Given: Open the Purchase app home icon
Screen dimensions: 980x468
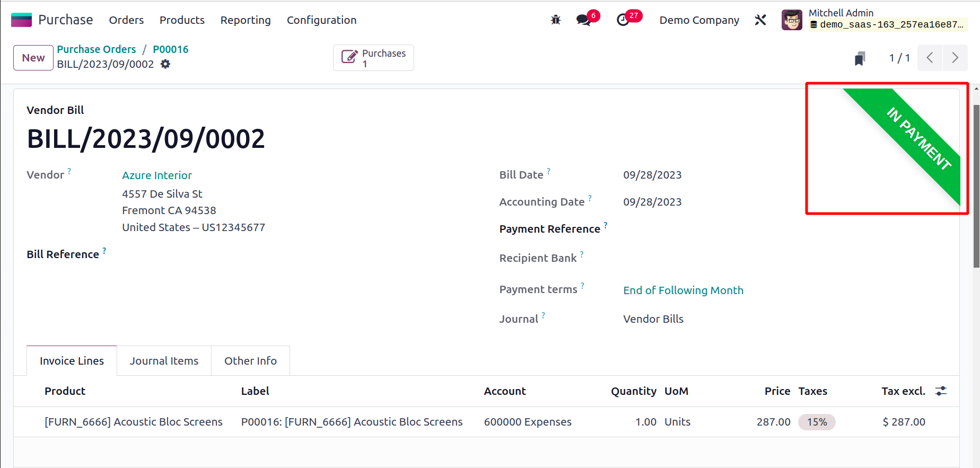Looking at the screenshot, I should 22,20.
